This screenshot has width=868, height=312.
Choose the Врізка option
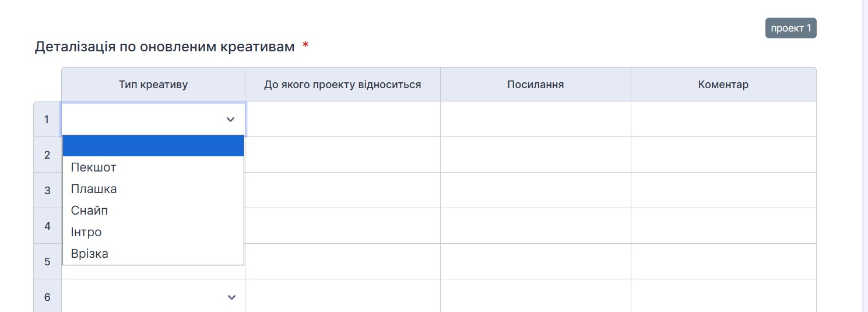(x=90, y=254)
